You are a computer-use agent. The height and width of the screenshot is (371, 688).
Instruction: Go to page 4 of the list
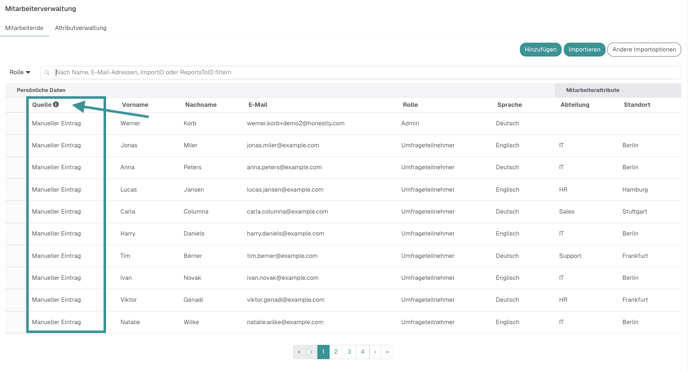pos(362,352)
